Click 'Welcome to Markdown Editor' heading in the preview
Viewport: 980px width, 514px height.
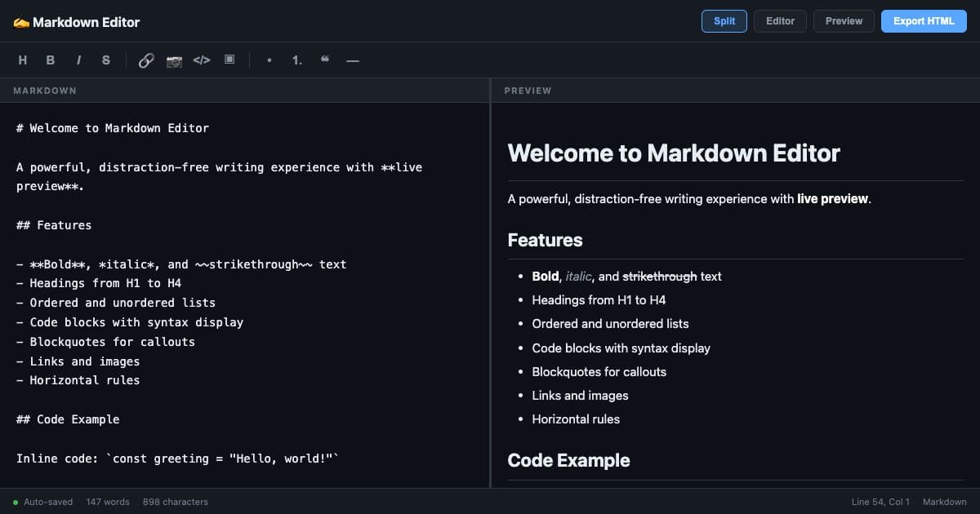(674, 153)
